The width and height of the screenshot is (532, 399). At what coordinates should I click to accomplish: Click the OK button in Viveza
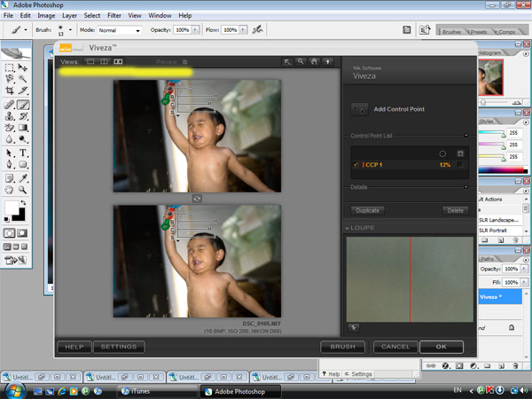pyautogui.click(x=442, y=347)
